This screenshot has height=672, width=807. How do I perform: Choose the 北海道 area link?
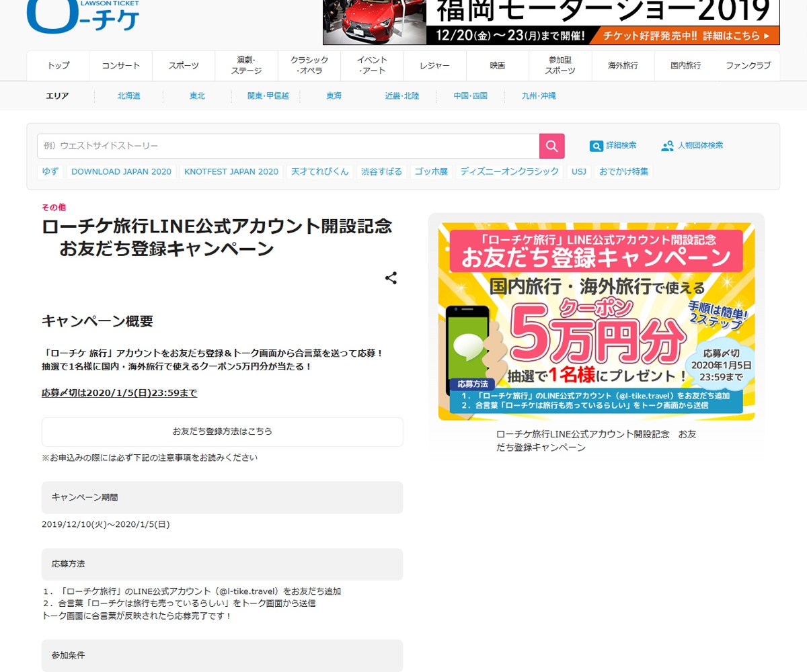129,96
